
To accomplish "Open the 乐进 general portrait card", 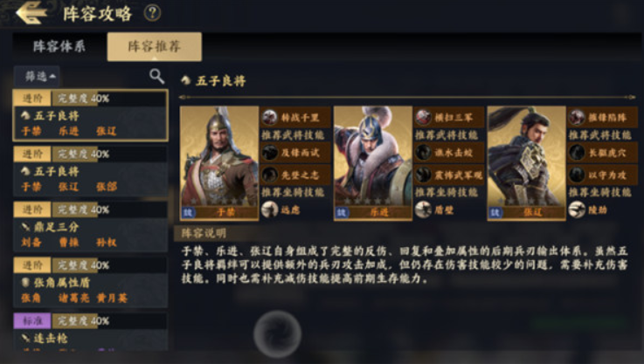I will point(373,163).
